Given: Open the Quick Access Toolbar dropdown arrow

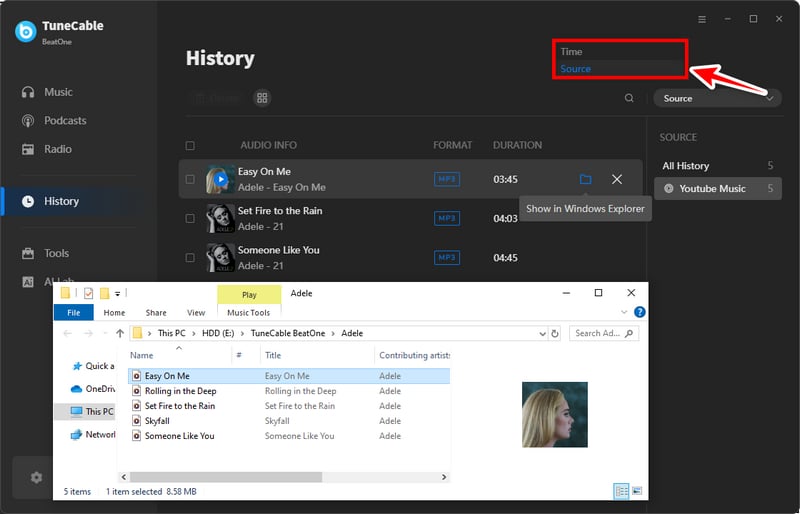Looking at the screenshot, I should point(117,293).
